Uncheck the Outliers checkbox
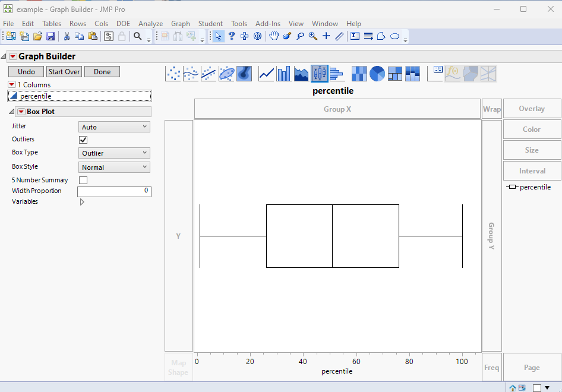Viewport: 562px width, 392px height. tap(83, 140)
